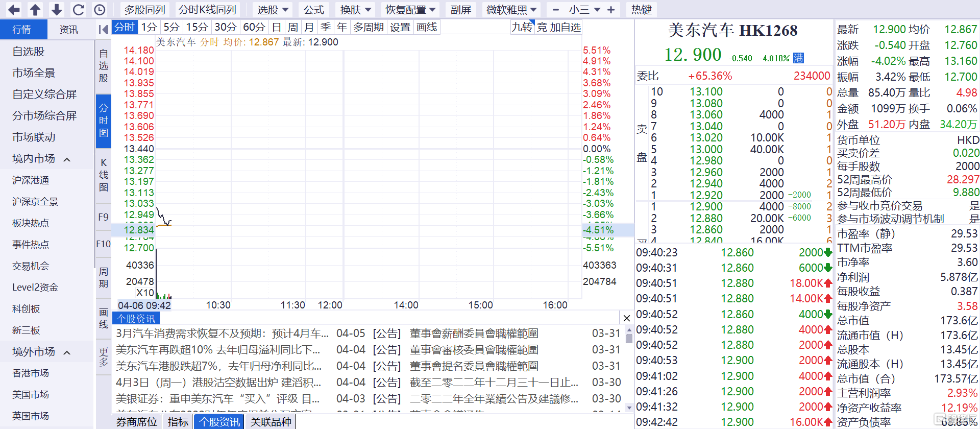Viewport: 980px width, 429px height.
Task: Click 多股同列 toolbar button
Action: point(145,10)
